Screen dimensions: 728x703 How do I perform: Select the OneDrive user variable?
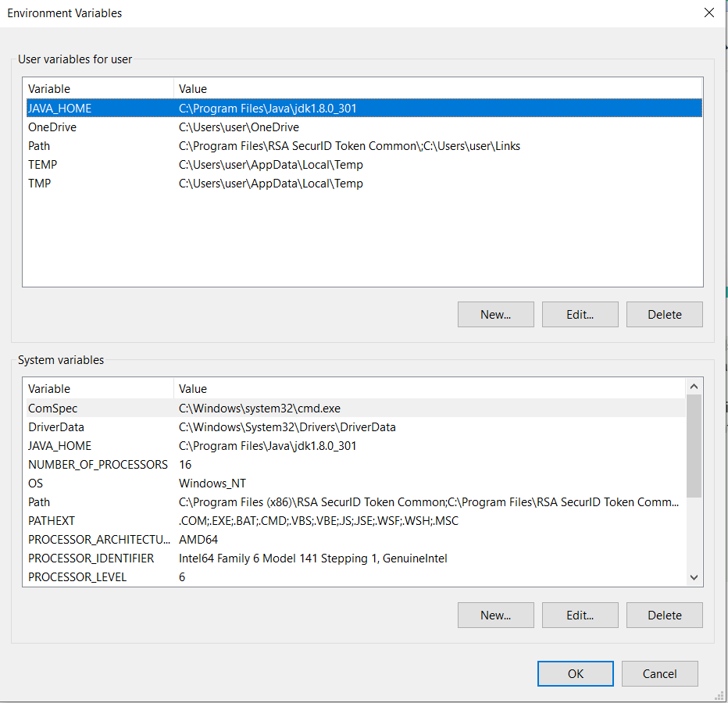(364, 127)
